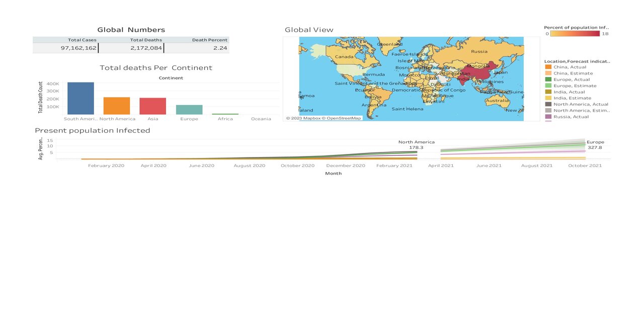The width and height of the screenshot is (644, 322).
Task: Select the South America bar in deaths chart
Action: point(80,98)
